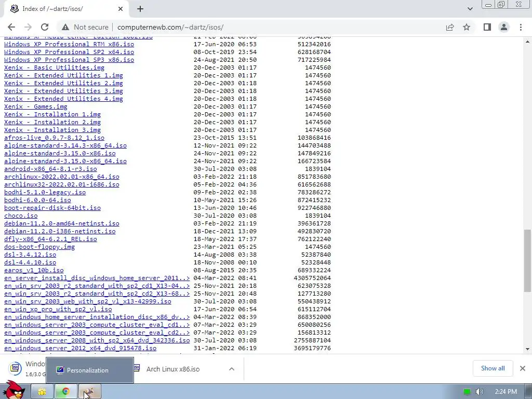The width and height of the screenshot is (532, 399).
Task: Click file size 4305752064
Action: click(x=312, y=278)
